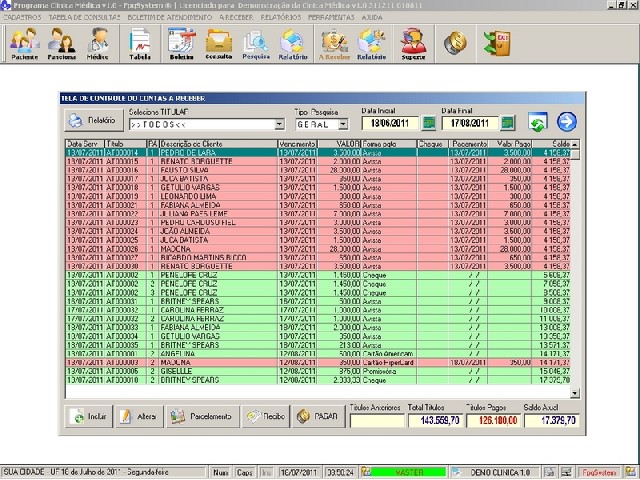Select the FAUSTO SILVA row

coord(318,170)
